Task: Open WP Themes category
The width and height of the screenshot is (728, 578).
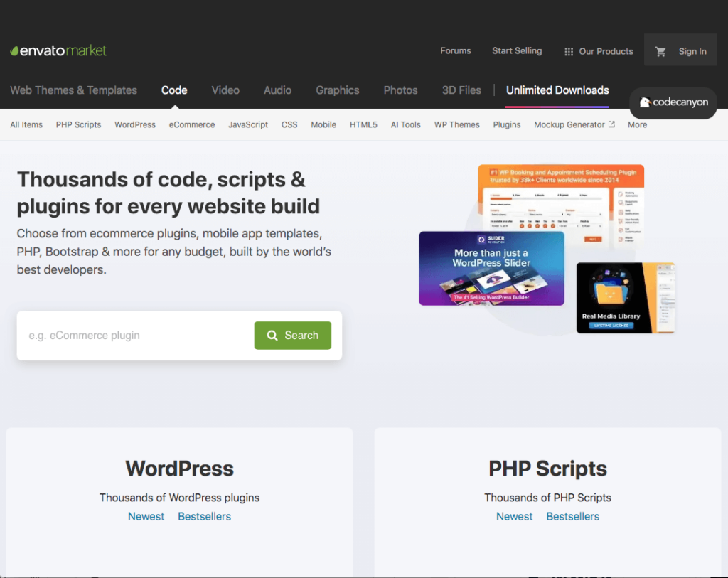Action: pos(457,124)
